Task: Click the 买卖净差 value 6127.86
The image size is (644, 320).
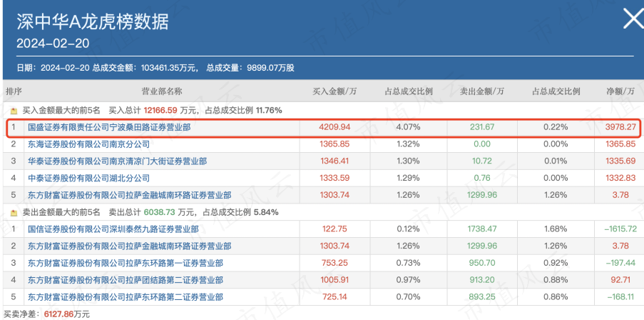Action: click(x=58, y=314)
